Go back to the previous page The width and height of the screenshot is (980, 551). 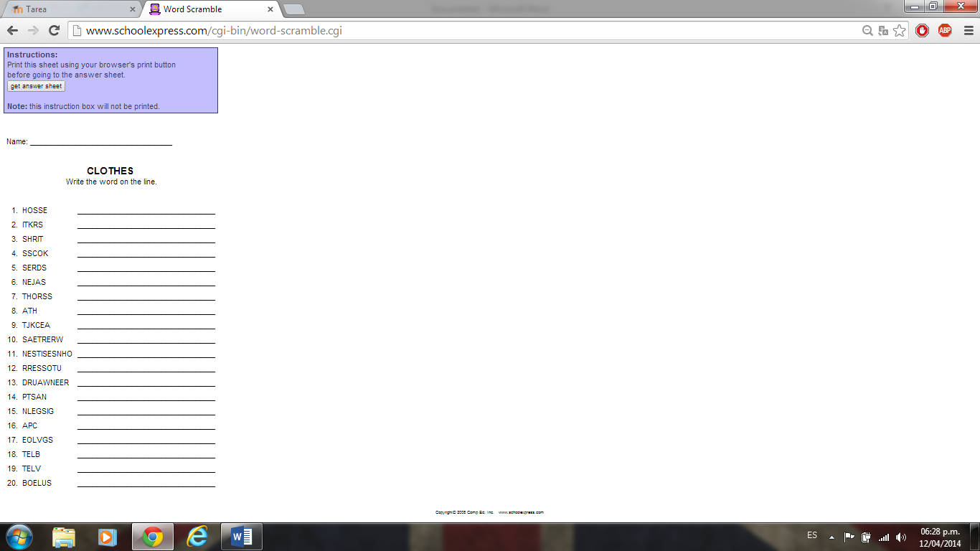click(12, 31)
